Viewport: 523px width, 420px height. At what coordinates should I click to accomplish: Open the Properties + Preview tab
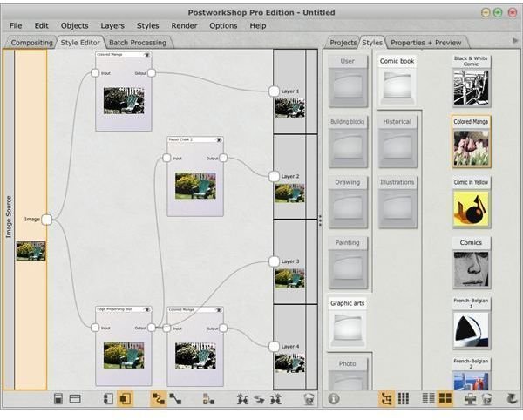[x=425, y=43]
